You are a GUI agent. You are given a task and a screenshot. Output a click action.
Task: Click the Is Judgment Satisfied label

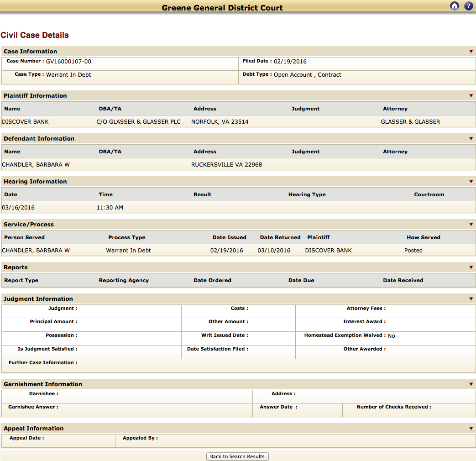click(x=47, y=349)
